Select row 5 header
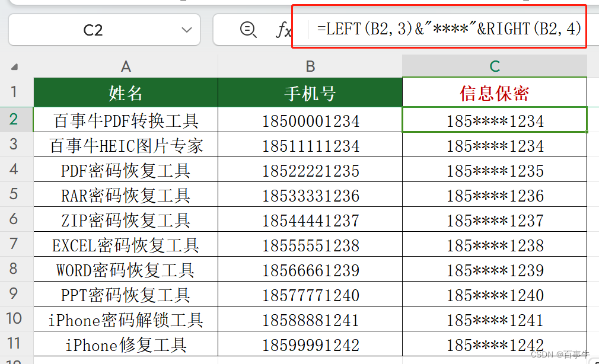 point(14,194)
